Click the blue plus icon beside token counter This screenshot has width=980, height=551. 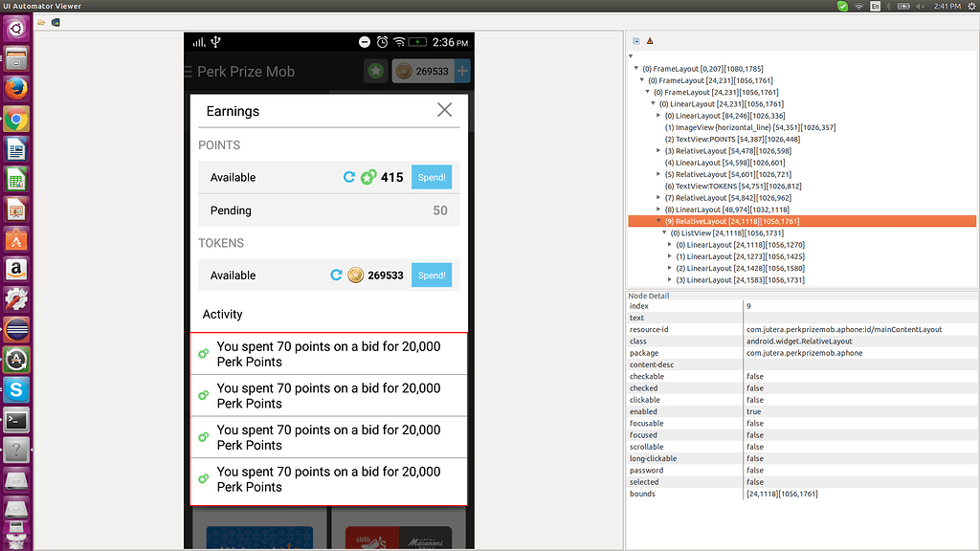pos(462,71)
